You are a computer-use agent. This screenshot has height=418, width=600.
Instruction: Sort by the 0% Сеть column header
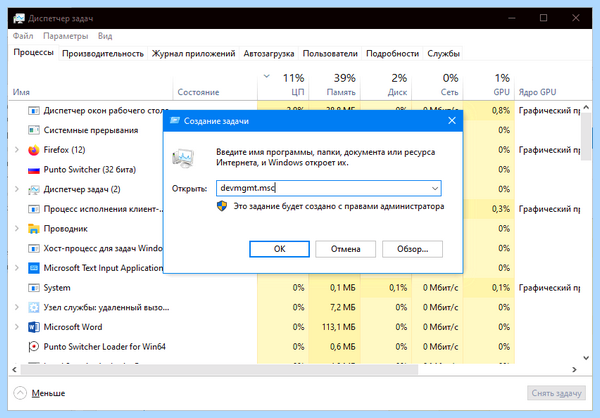pyautogui.click(x=437, y=85)
